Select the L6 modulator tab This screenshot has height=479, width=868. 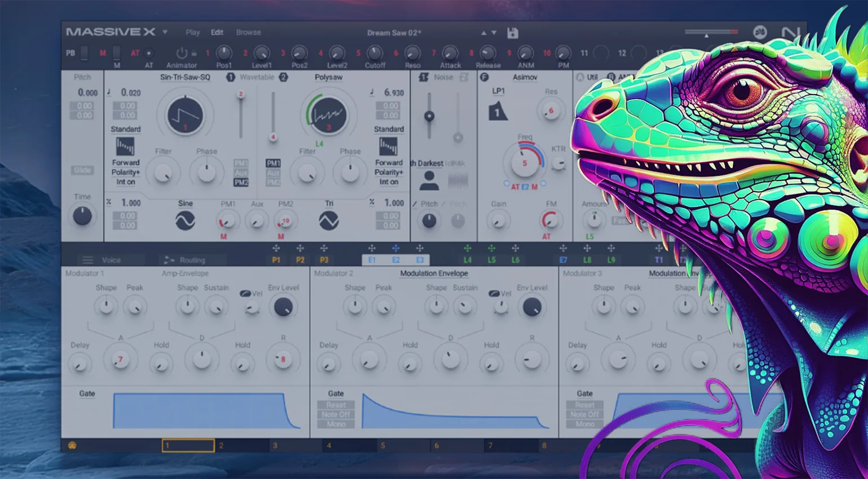pyautogui.click(x=516, y=260)
